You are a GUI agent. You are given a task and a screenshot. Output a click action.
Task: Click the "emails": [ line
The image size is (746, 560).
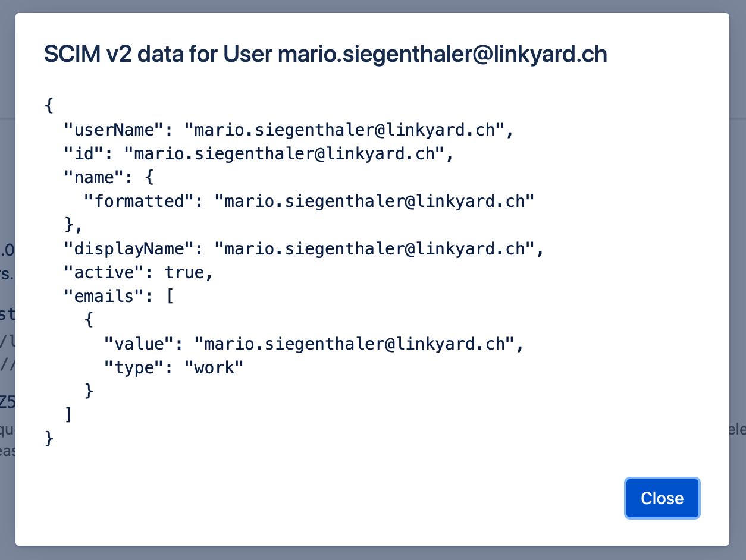click(118, 296)
